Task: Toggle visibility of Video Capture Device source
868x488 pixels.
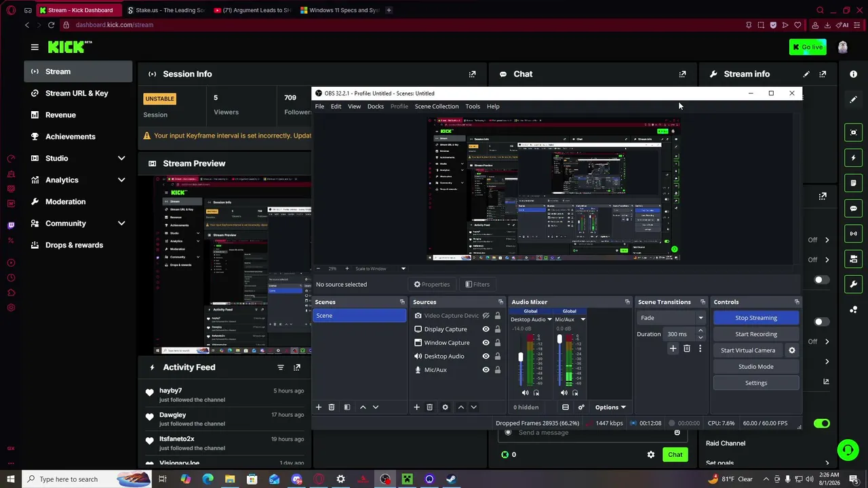Action: tap(486, 316)
